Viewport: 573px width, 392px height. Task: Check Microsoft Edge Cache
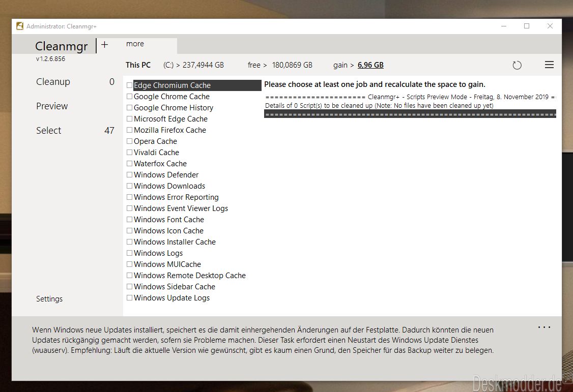pyautogui.click(x=129, y=118)
